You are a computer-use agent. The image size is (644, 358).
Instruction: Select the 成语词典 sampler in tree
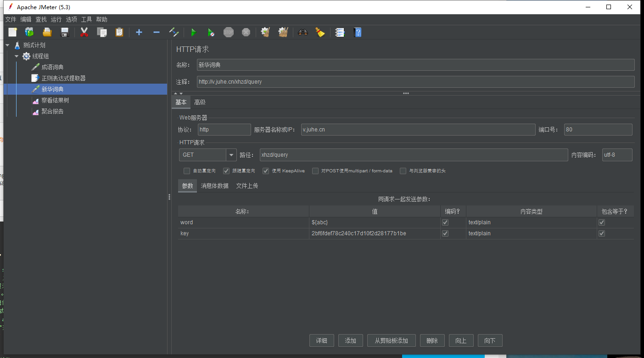tap(52, 67)
